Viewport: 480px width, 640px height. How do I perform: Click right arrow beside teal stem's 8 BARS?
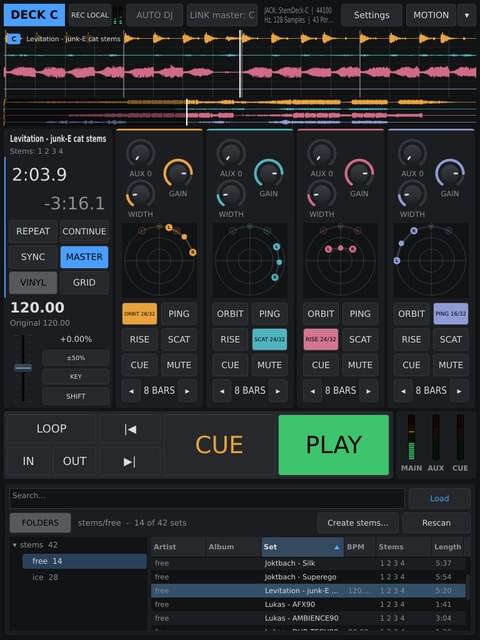[278, 391]
